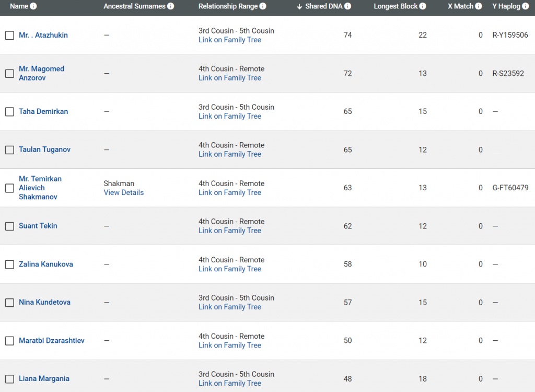Open X Match info icon
535x392 pixels.
click(x=479, y=6)
